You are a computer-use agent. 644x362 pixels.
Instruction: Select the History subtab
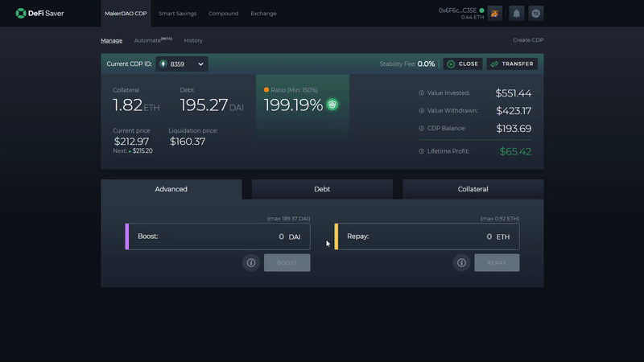193,40
